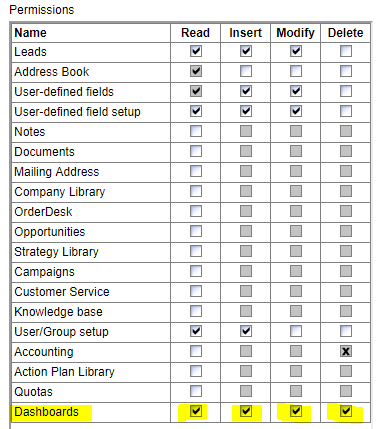
Task: Check Opportunities Read checkbox
Action: click(196, 231)
